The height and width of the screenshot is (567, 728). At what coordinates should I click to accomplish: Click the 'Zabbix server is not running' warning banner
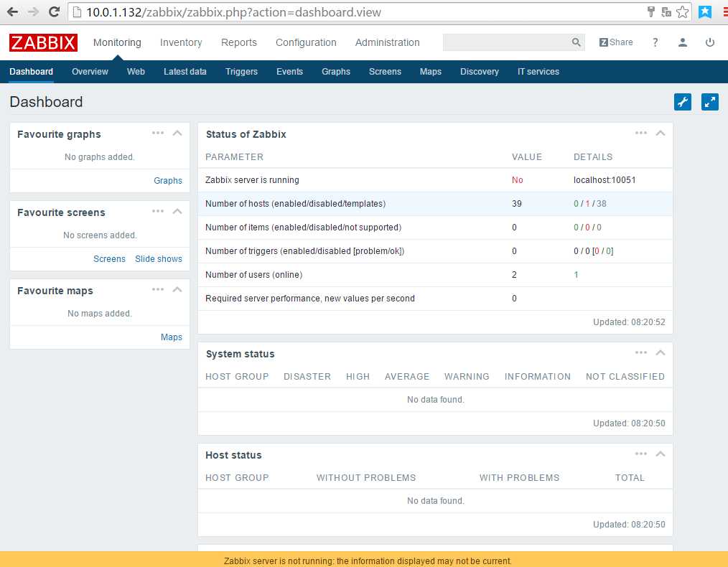(x=364, y=561)
